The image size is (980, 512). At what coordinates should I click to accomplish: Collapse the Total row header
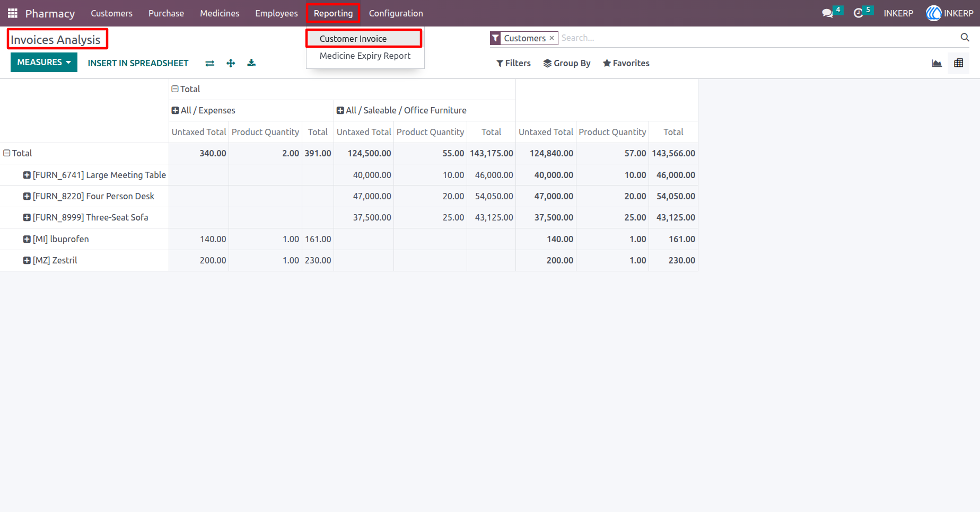point(17,153)
